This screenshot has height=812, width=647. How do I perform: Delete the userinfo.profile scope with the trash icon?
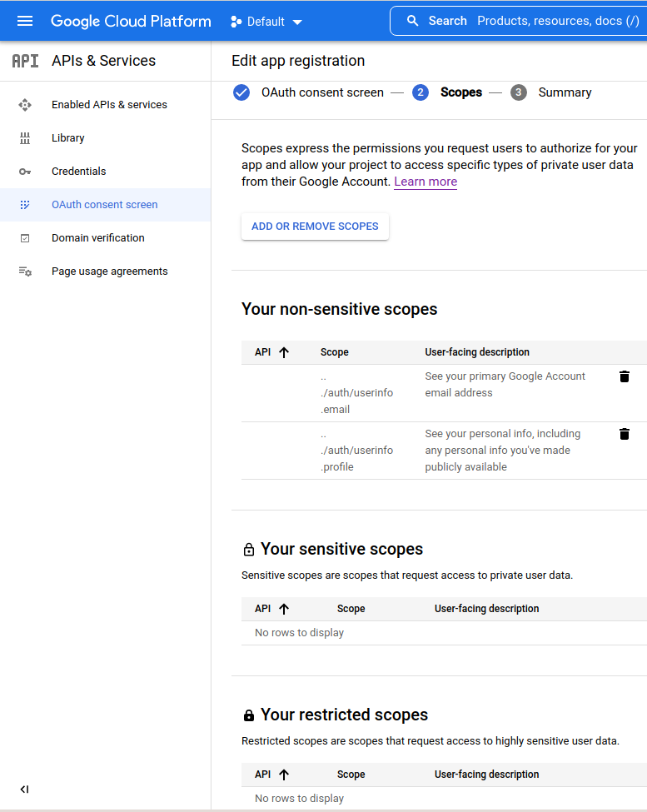click(x=625, y=434)
